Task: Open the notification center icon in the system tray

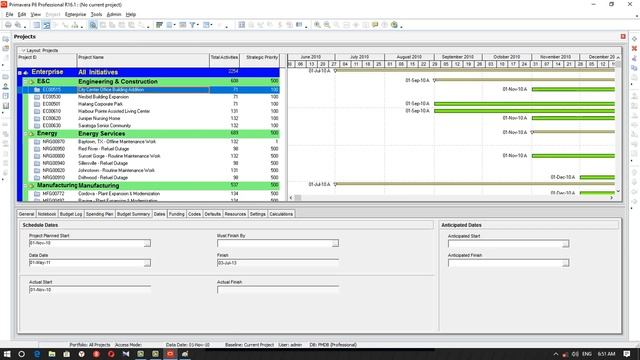Action: tap(627, 354)
